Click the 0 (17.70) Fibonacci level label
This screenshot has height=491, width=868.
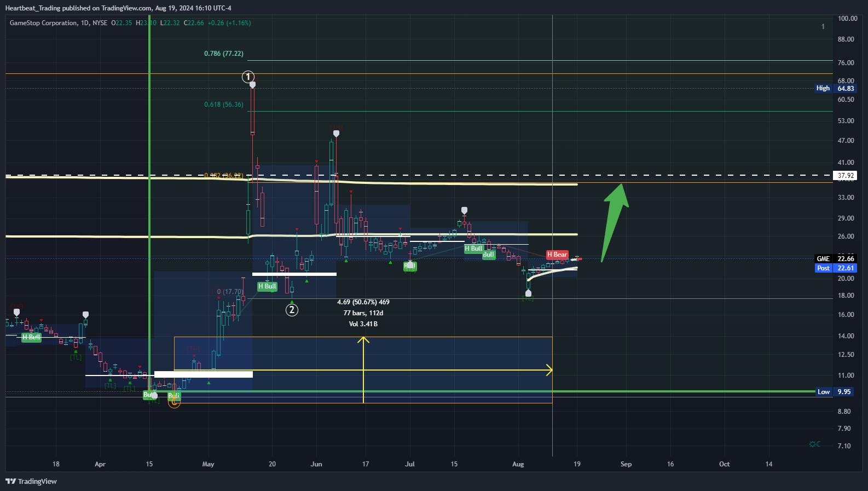click(230, 292)
